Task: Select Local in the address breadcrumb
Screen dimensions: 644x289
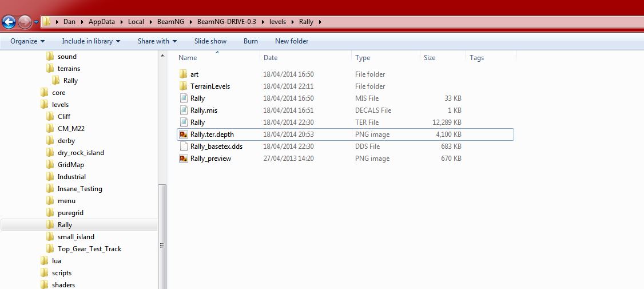Action: click(x=136, y=22)
